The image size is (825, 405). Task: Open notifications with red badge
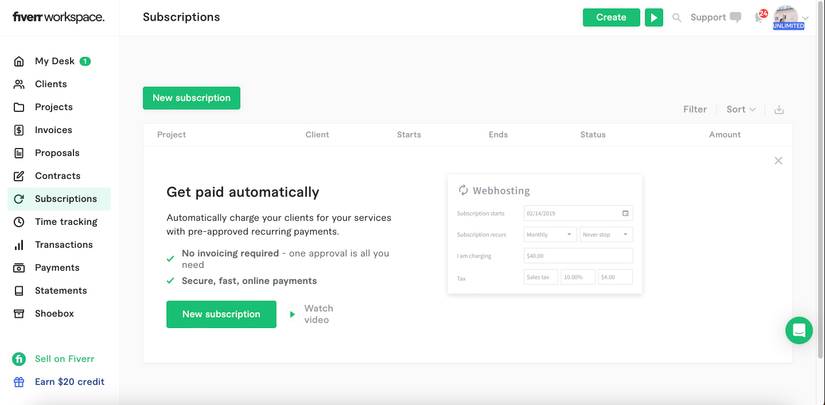point(760,16)
